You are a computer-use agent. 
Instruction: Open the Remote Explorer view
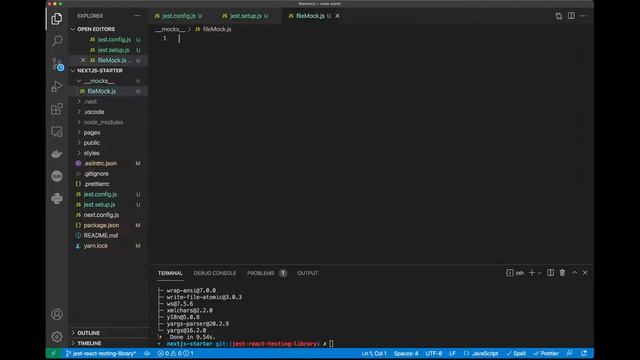(57, 131)
